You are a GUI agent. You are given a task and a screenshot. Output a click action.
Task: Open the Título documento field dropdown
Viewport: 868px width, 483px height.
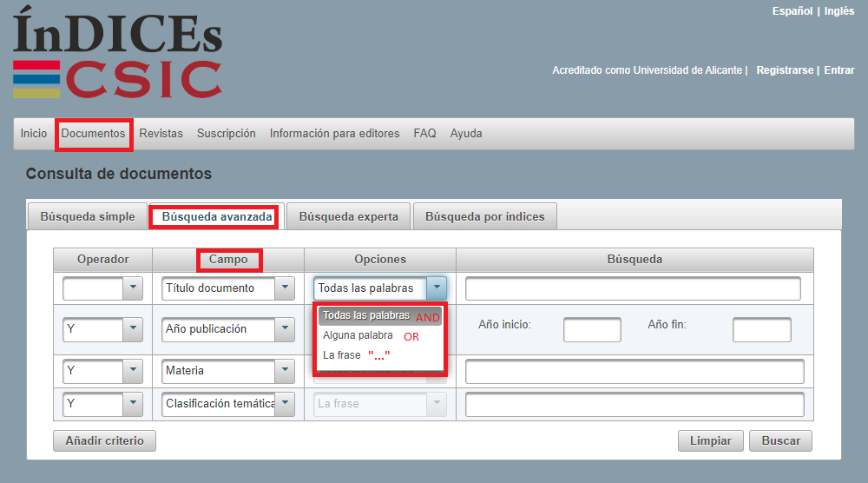pyautogui.click(x=228, y=288)
